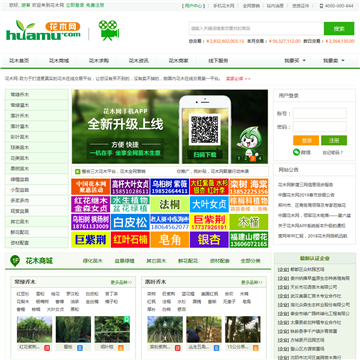Focus the 密码 input field
The image size is (360, 360).
pyautogui.click(x=320, y=127)
